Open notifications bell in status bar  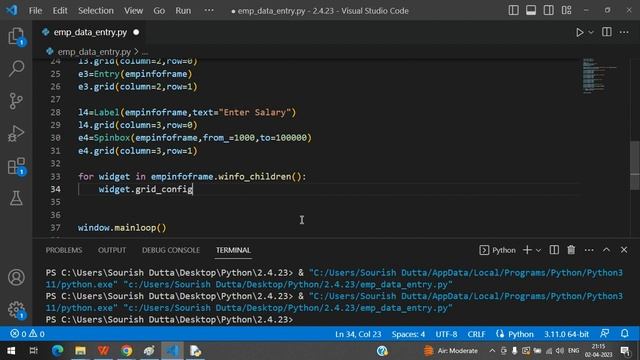coord(625,334)
